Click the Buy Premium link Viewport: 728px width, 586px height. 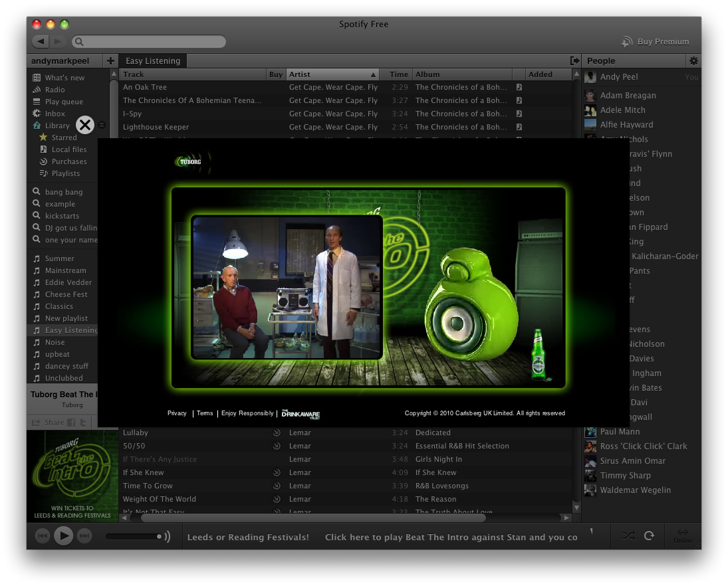655,42
